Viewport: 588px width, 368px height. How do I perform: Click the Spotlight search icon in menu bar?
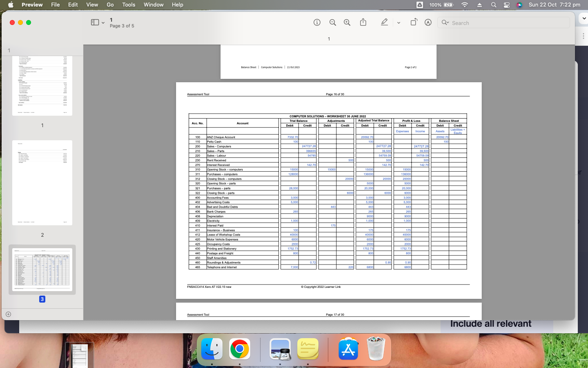pyautogui.click(x=493, y=5)
